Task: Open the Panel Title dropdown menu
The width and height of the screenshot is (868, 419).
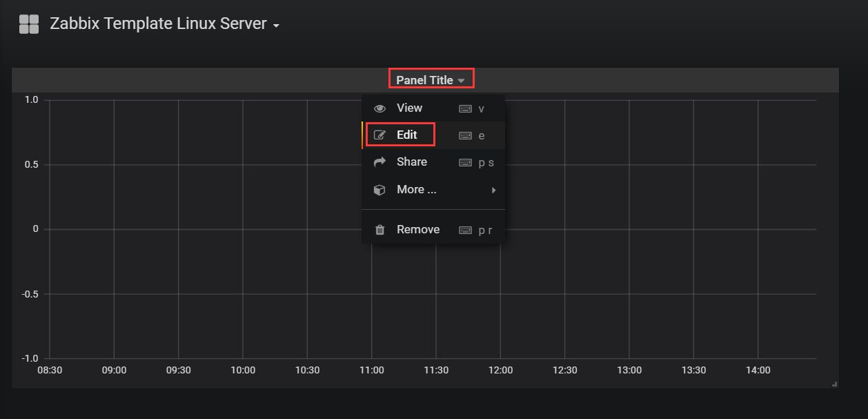Action: point(431,80)
